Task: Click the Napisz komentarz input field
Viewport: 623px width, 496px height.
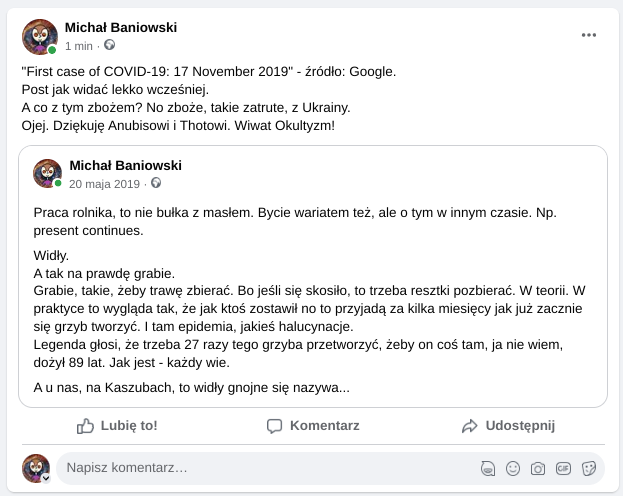Action: pos(260,468)
